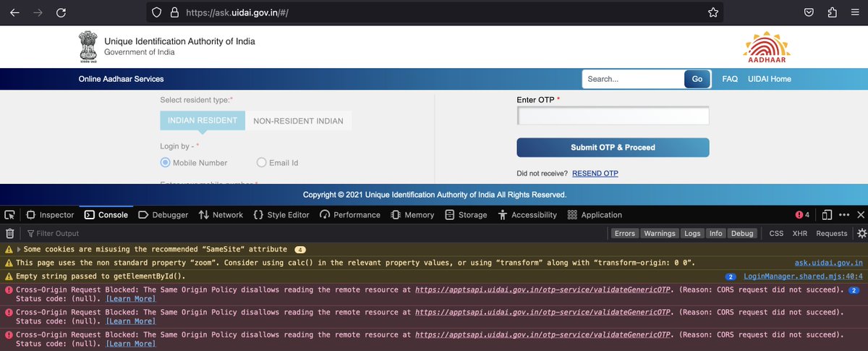Click the Save to Pocket icon
Viewport: 868px width, 351px height.
(809, 12)
